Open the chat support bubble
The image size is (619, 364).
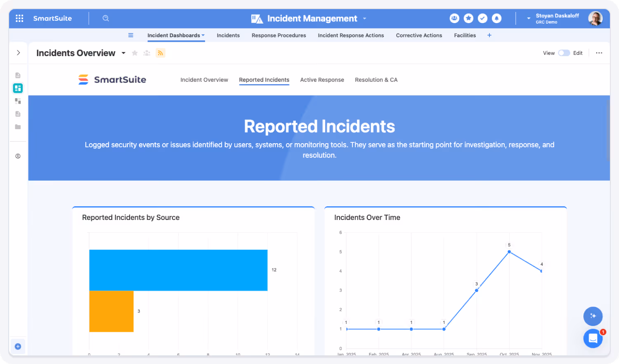(x=593, y=338)
